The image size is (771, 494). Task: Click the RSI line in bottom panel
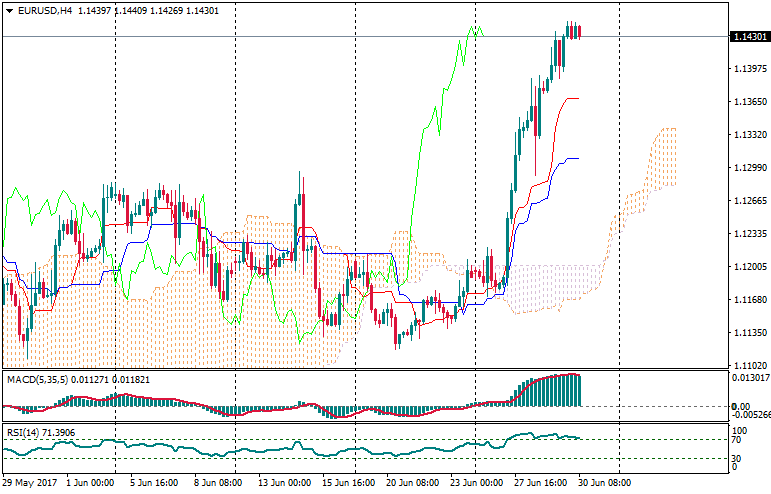300,447
